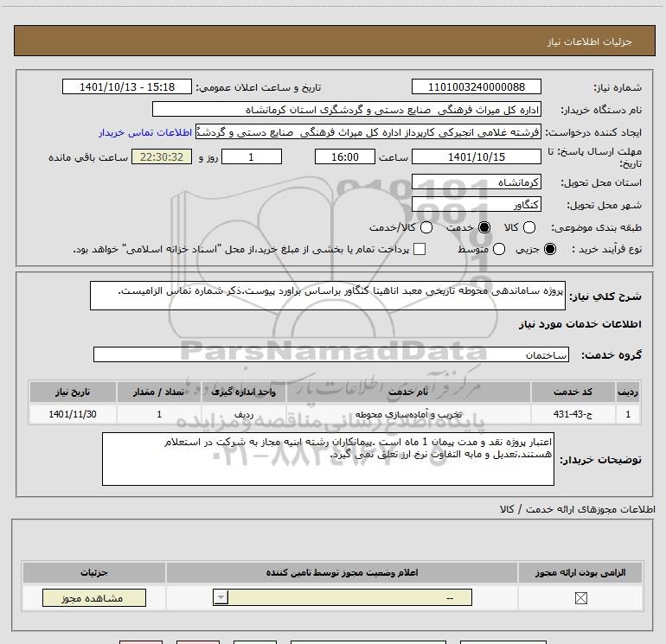
Task: Click the need date cell 1401/11/30
Action: pyautogui.click(x=73, y=414)
